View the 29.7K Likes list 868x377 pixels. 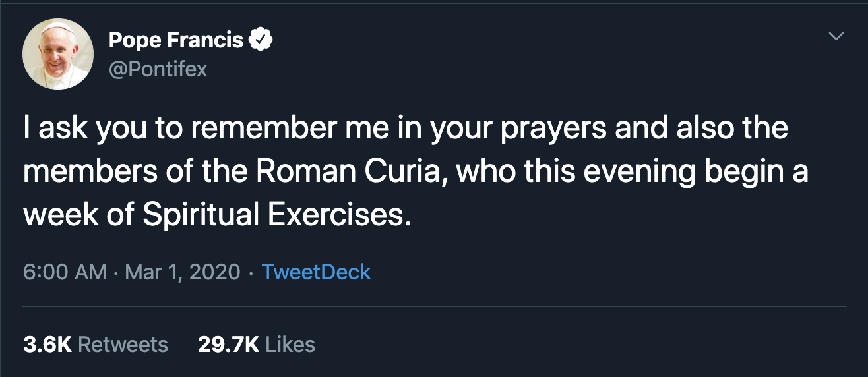pyautogui.click(x=256, y=344)
